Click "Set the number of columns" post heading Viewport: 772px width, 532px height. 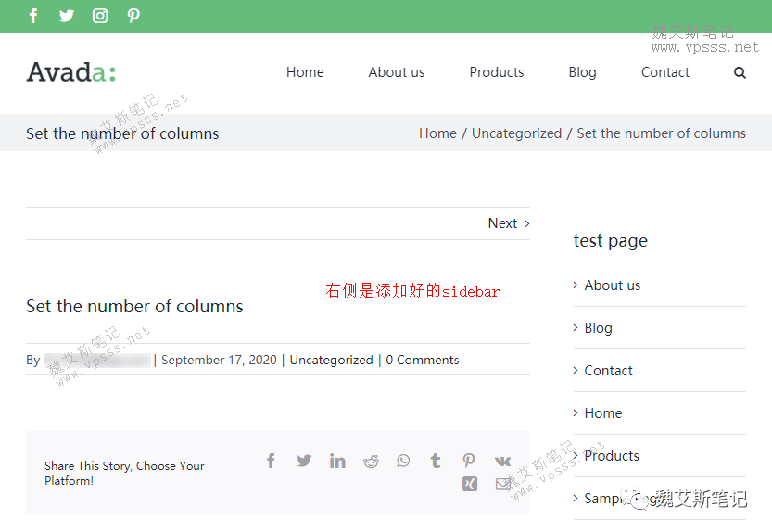(x=134, y=307)
